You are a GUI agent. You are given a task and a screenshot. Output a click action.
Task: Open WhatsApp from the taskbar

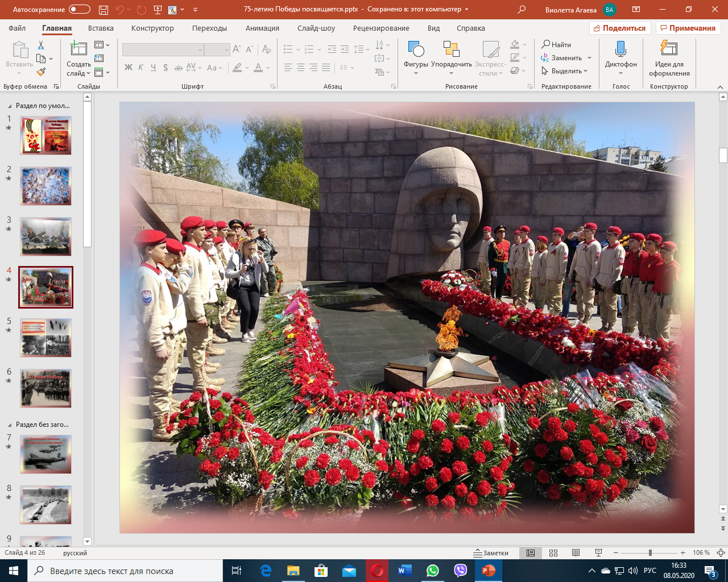click(x=433, y=571)
